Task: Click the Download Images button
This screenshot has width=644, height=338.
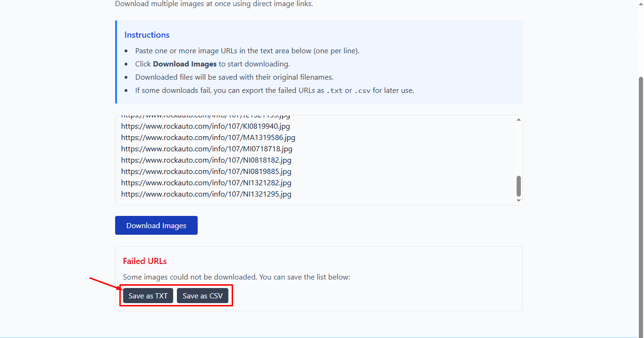Action: (x=156, y=225)
